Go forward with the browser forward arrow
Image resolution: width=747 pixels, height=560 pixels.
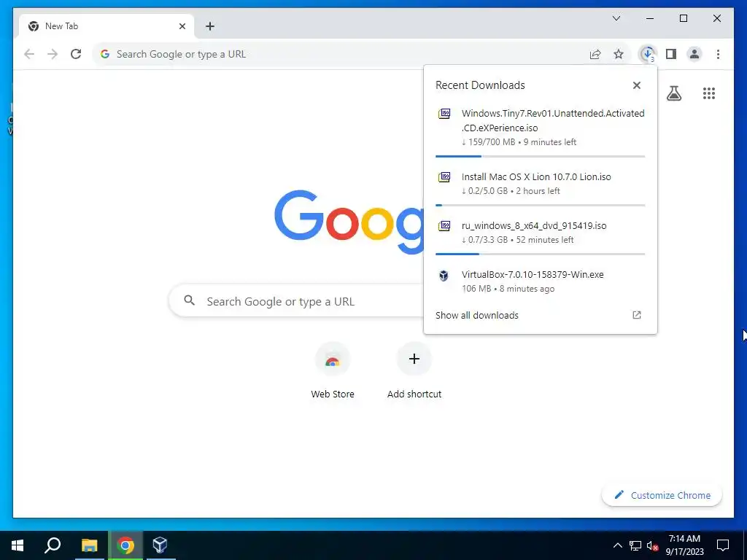coord(53,54)
